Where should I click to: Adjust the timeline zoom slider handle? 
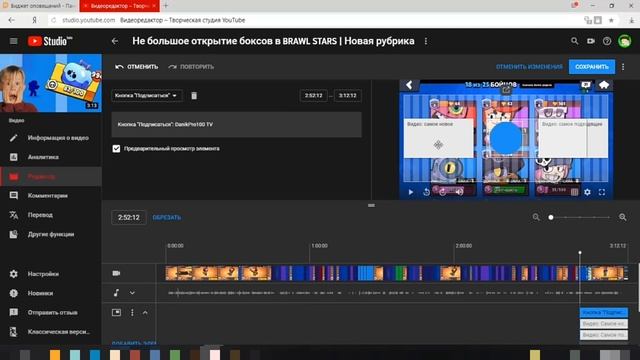(551, 218)
